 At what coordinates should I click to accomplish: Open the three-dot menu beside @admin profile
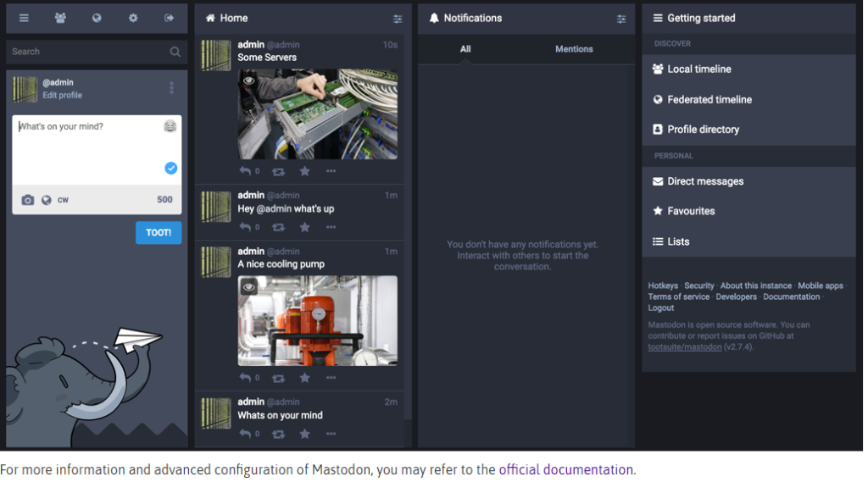[x=172, y=88]
